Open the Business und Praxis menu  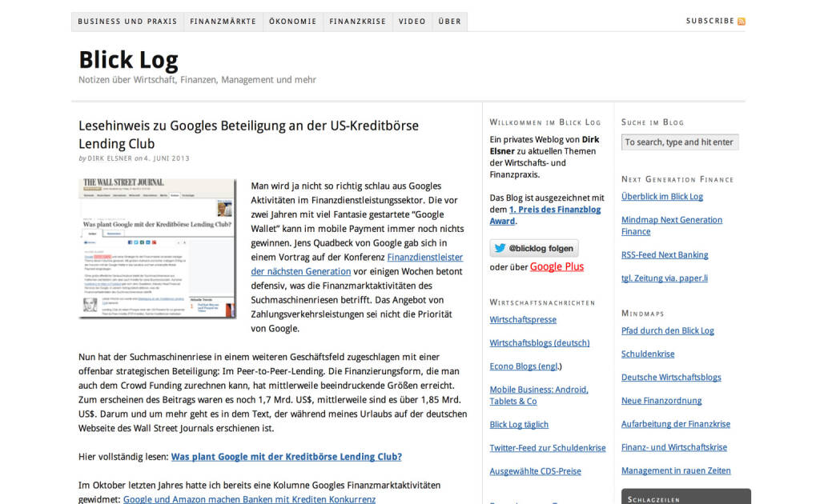coord(127,22)
